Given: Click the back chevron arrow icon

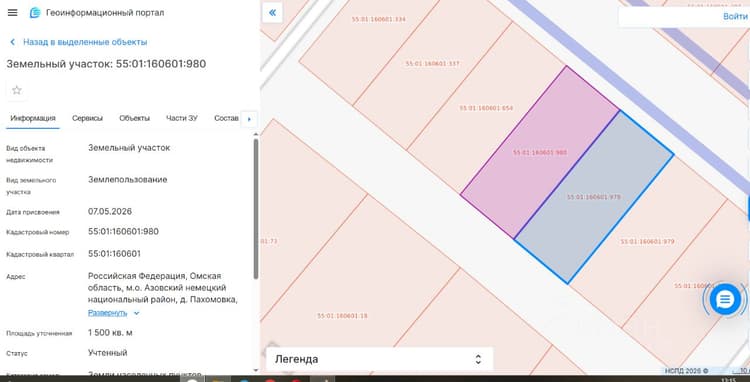Looking at the screenshot, I should coord(12,42).
